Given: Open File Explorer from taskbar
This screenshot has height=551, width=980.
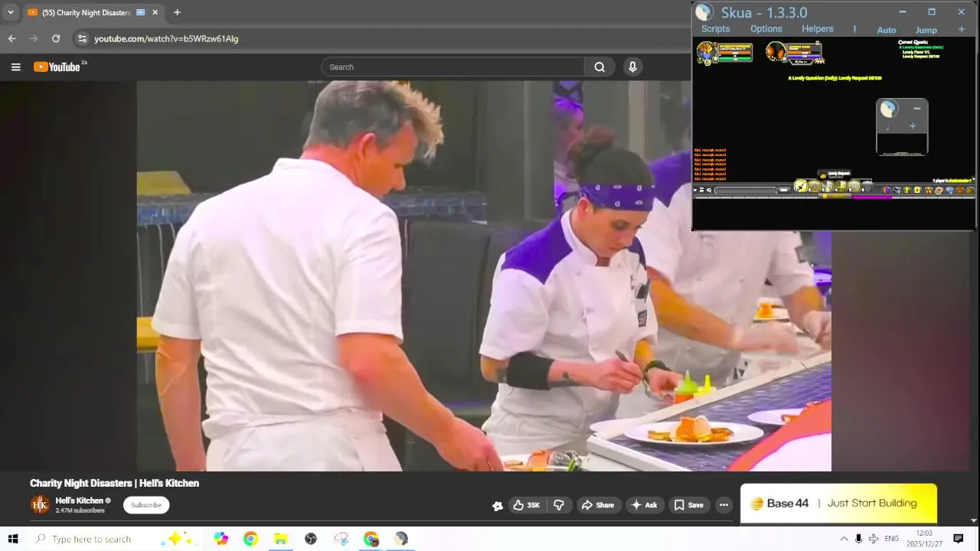Looking at the screenshot, I should click(280, 539).
